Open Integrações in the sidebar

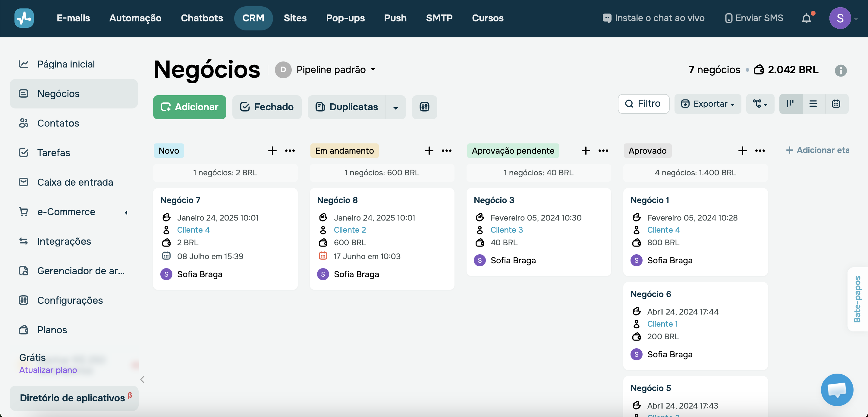click(74, 241)
